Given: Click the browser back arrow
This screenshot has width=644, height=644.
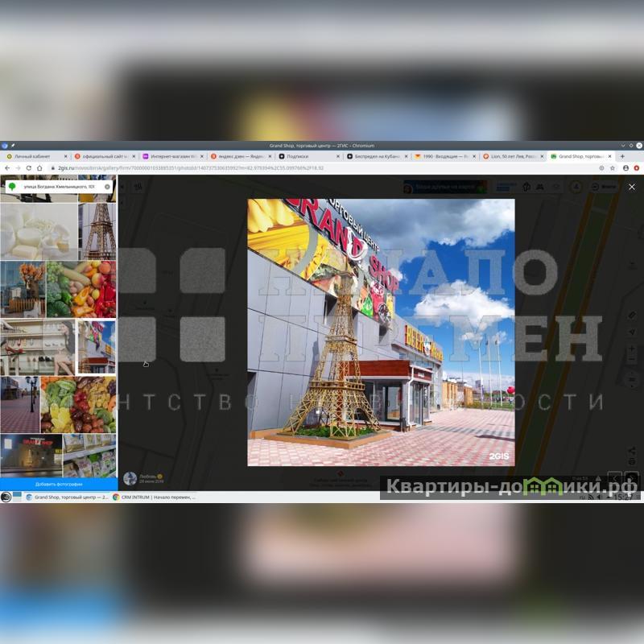Looking at the screenshot, I should pyautogui.click(x=7, y=167).
